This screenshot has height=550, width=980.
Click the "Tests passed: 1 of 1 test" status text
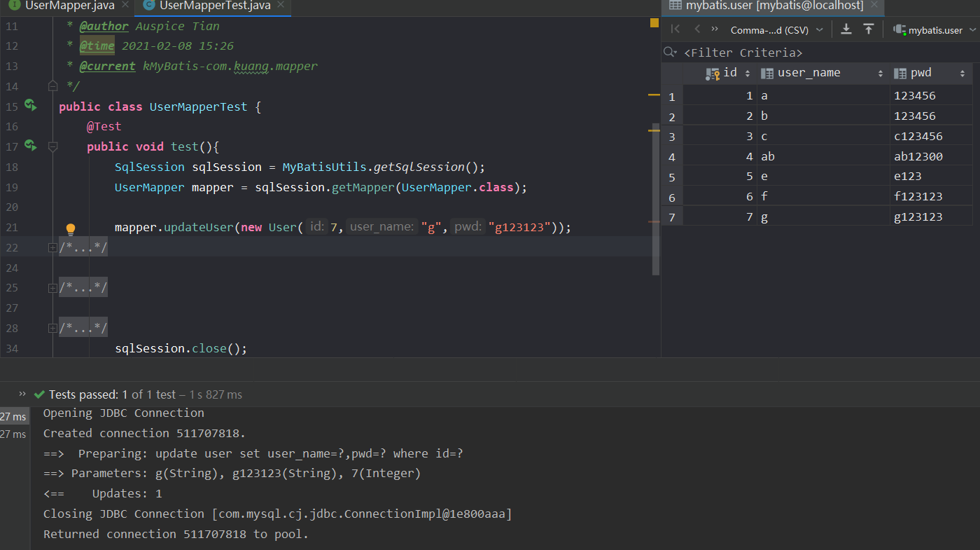tap(112, 394)
